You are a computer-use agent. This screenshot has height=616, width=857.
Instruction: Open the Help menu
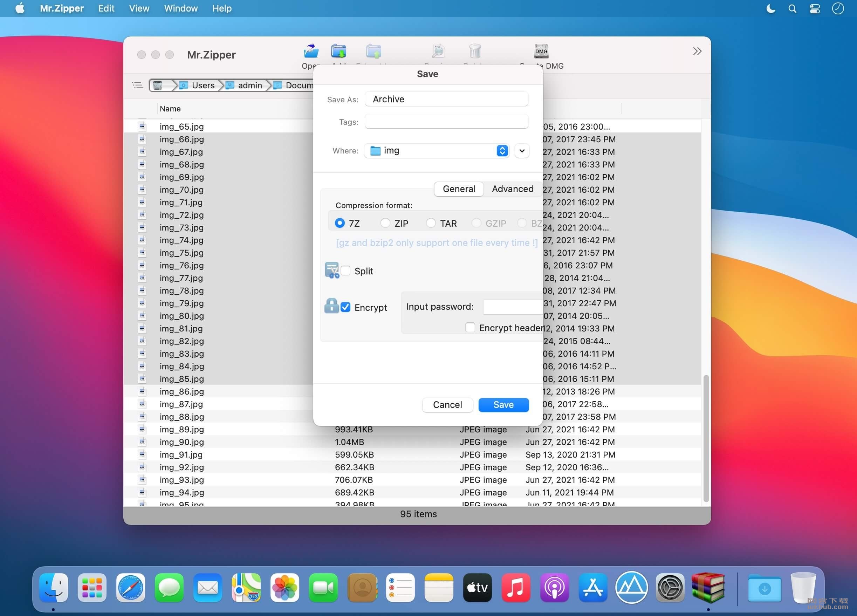pos(222,8)
